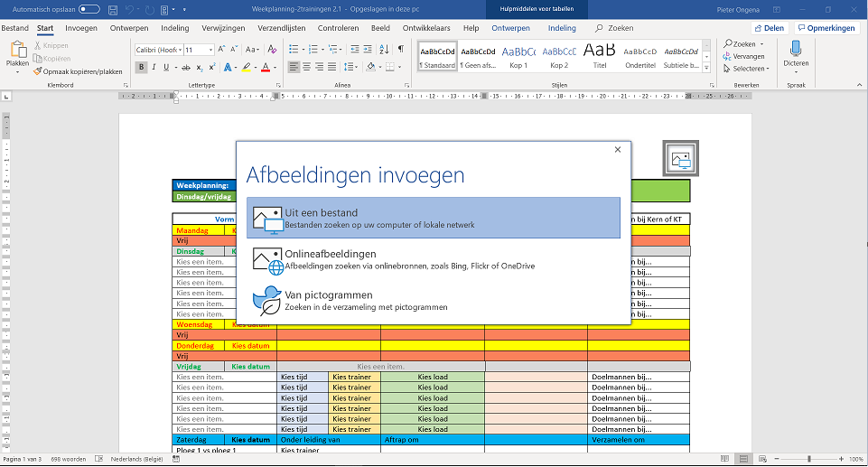
Task: Click the Dicteren microphone icon
Action: [x=796, y=48]
